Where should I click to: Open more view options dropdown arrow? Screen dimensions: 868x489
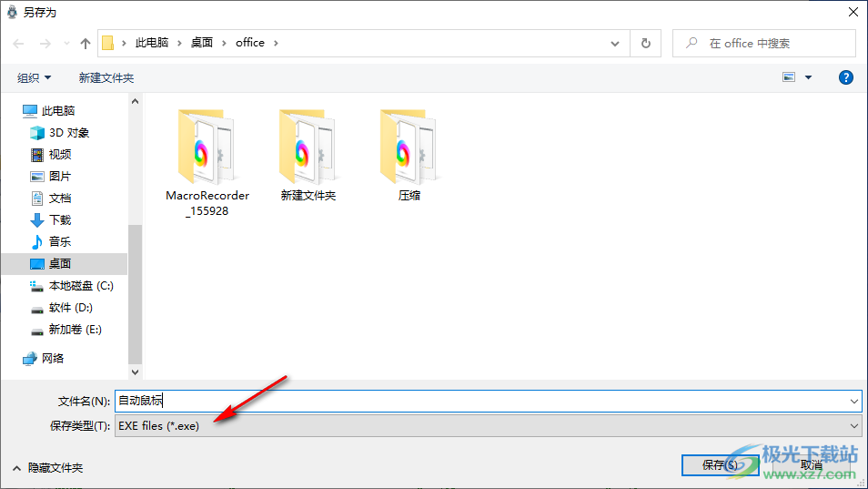(x=808, y=77)
